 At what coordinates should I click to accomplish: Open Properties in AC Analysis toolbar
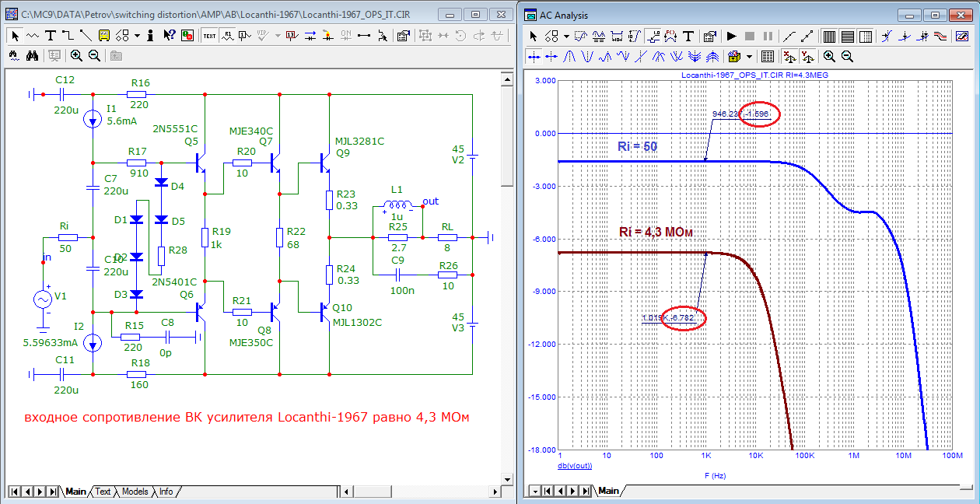(x=709, y=36)
